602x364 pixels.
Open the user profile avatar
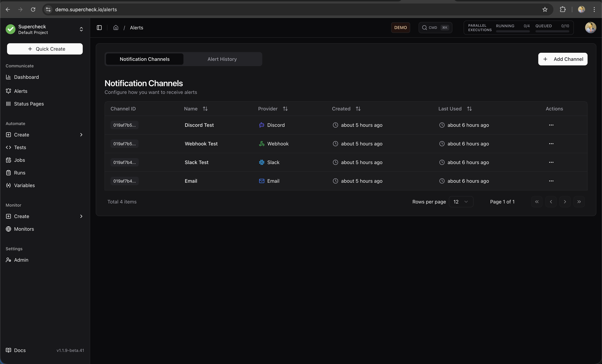[591, 27]
